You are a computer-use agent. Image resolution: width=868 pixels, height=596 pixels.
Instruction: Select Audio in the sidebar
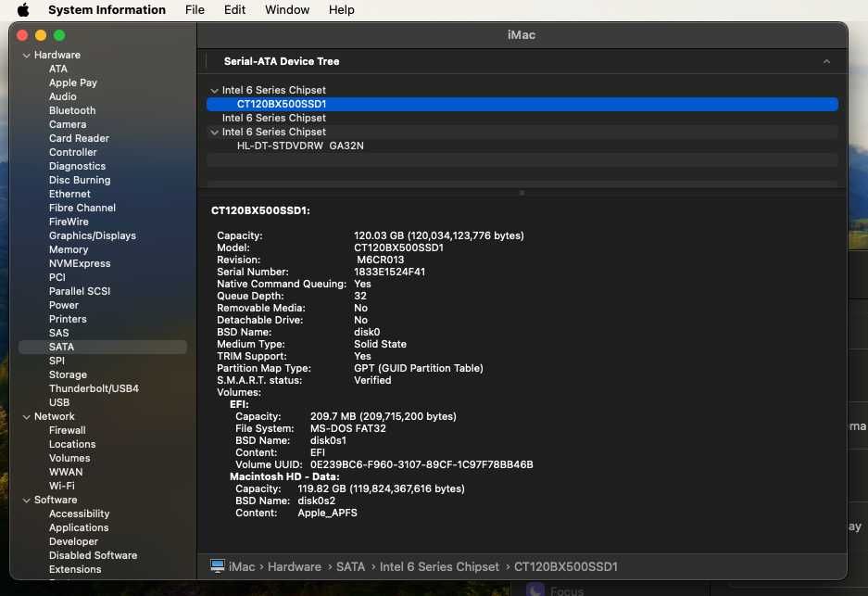(x=63, y=96)
